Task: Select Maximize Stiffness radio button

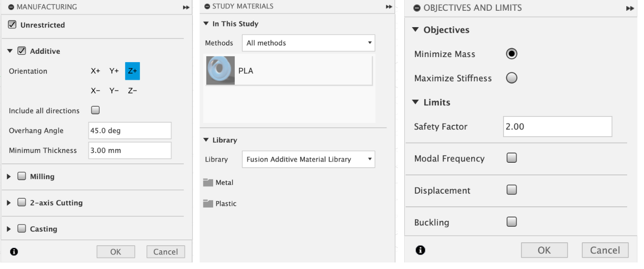Action: (x=511, y=78)
